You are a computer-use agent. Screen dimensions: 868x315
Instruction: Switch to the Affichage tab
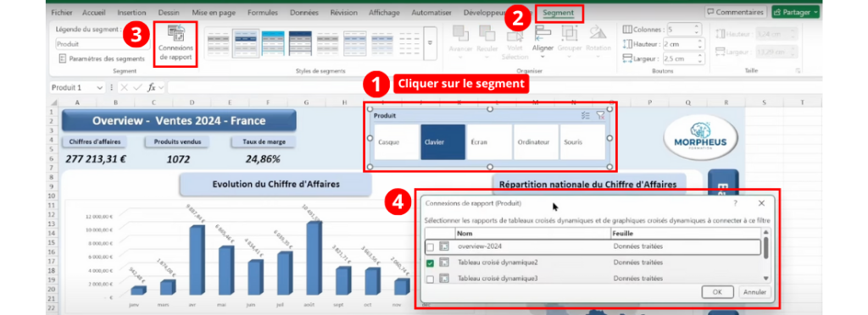point(384,12)
